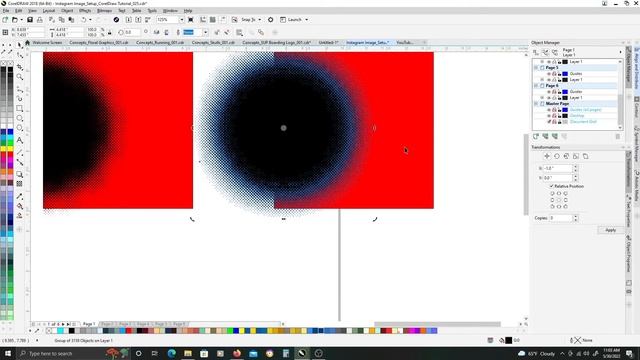
Task: Click the Export icon in toolbar
Action: (138, 20)
